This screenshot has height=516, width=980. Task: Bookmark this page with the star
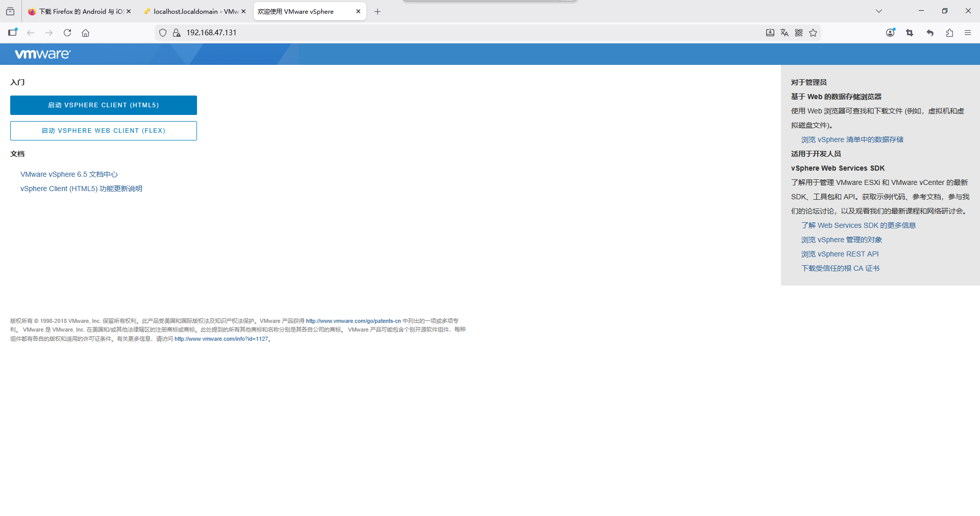813,33
